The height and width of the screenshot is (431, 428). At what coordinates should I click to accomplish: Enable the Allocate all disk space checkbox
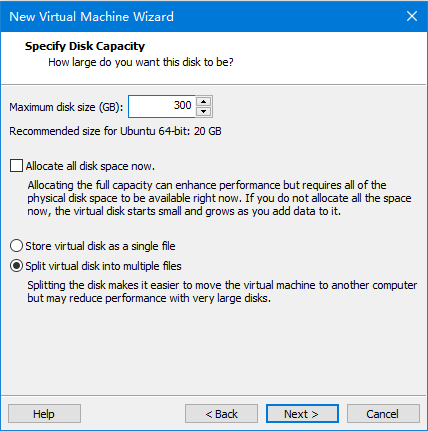coord(16,166)
